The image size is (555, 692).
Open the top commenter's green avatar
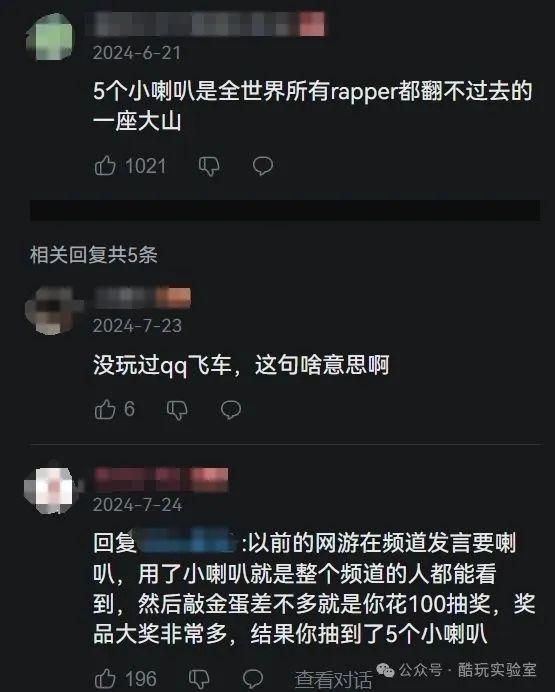pos(50,37)
